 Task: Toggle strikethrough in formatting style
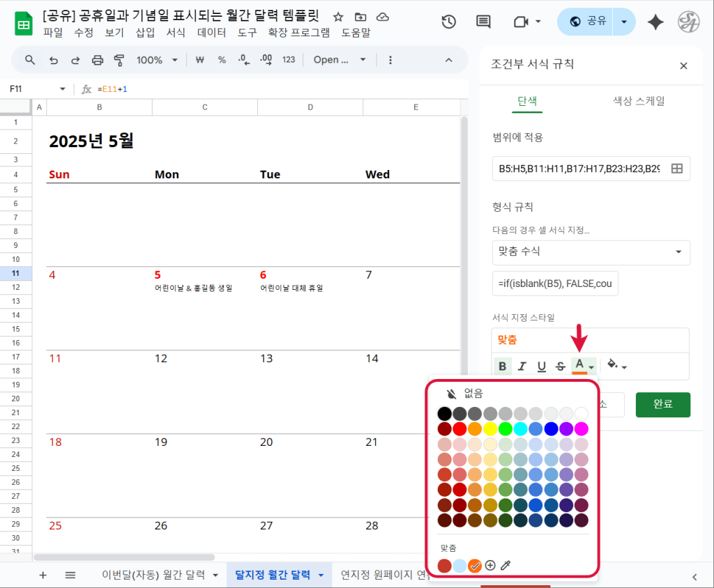tap(560, 366)
